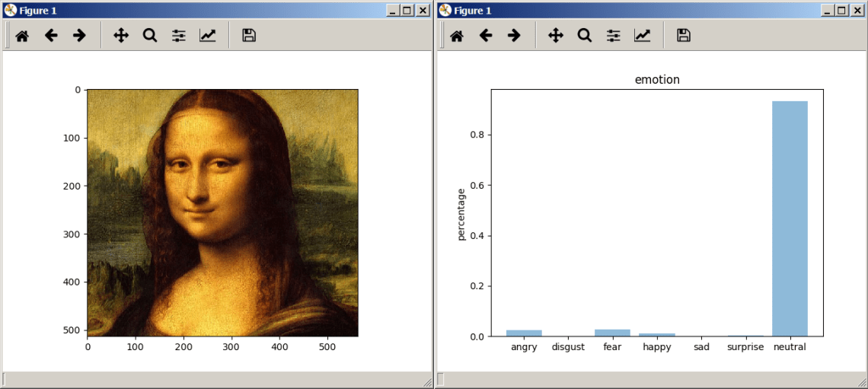The image size is (868, 389).
Task: Click the 'disgust' x-axis label
Action: pos(569,347)
